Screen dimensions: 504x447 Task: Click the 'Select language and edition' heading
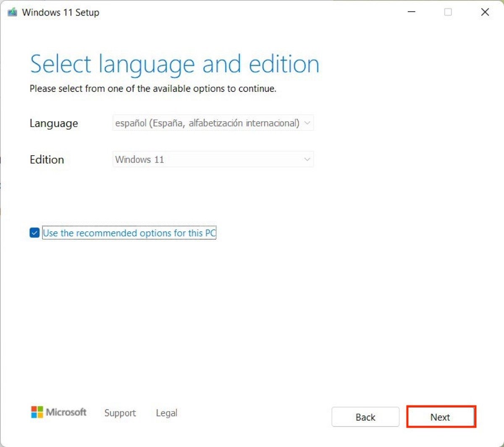(x=175, y=64)
